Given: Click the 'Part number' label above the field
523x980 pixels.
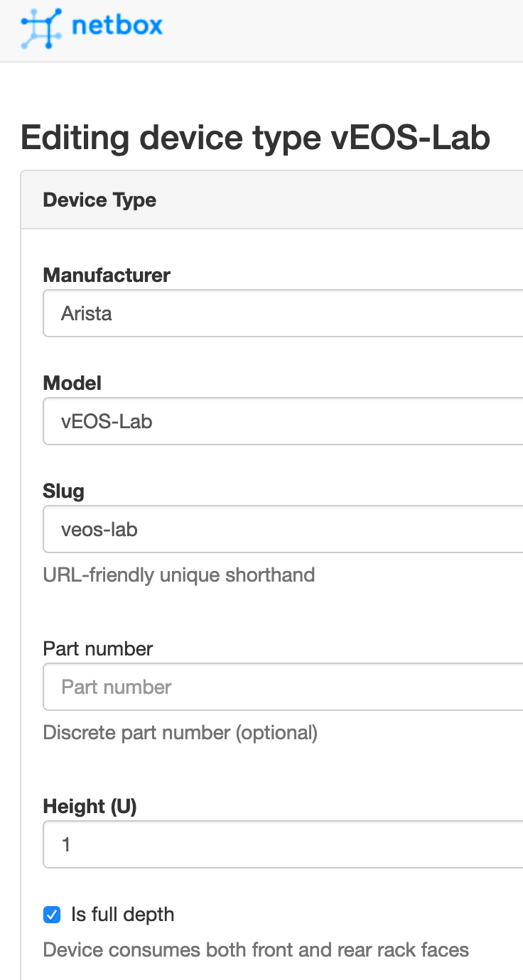Looking at the screenshot, I should pyautogui.click(x=98, y=649).
